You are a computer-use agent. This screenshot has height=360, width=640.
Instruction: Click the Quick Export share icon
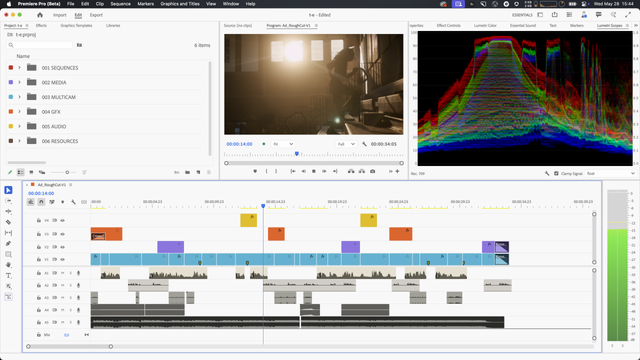(x=554, y=15)
